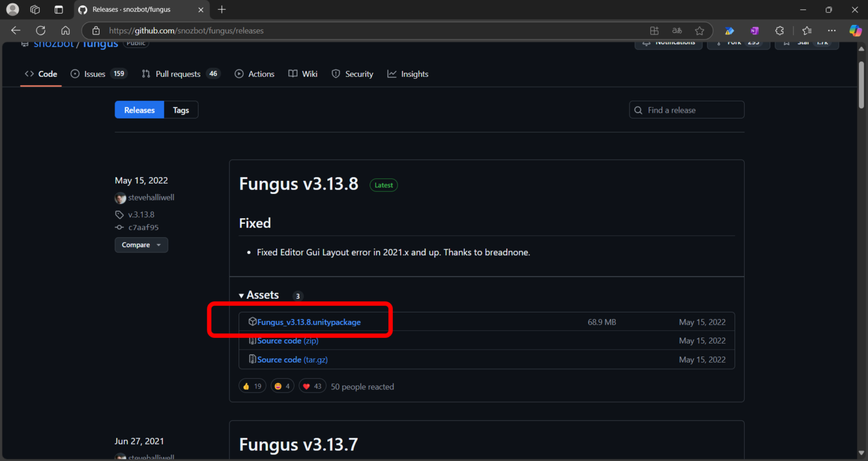Viewport: 868px width, 461px height.
Task: Open the Pull requests icon
Action: point(145,73)
